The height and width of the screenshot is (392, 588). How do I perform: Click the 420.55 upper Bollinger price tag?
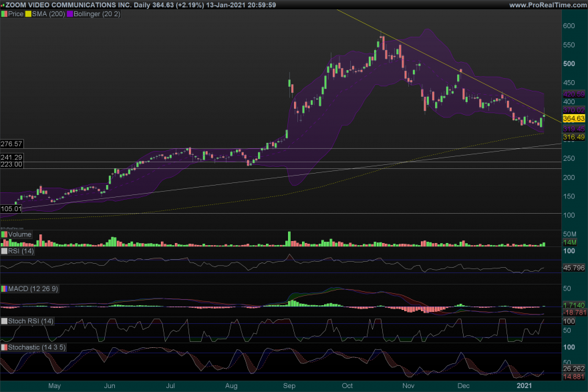coord(574,94)
